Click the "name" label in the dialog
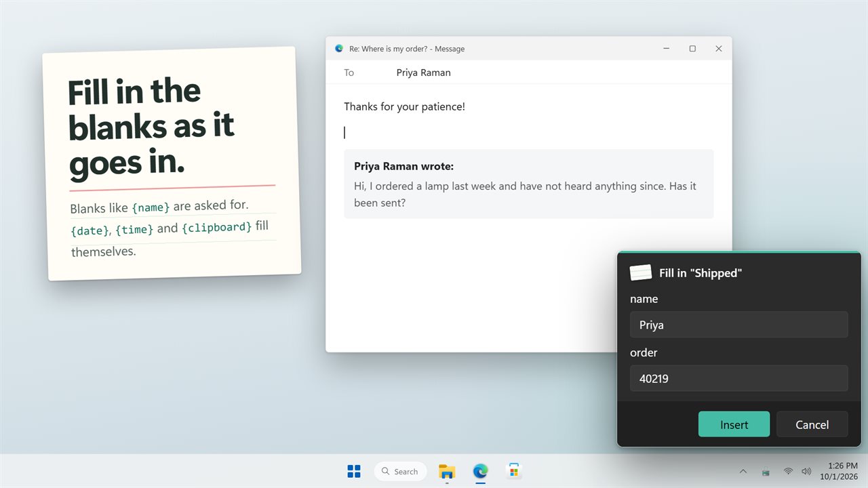This screenshot has width=868, height=488. pyautogui.click(x=644, y=299)
